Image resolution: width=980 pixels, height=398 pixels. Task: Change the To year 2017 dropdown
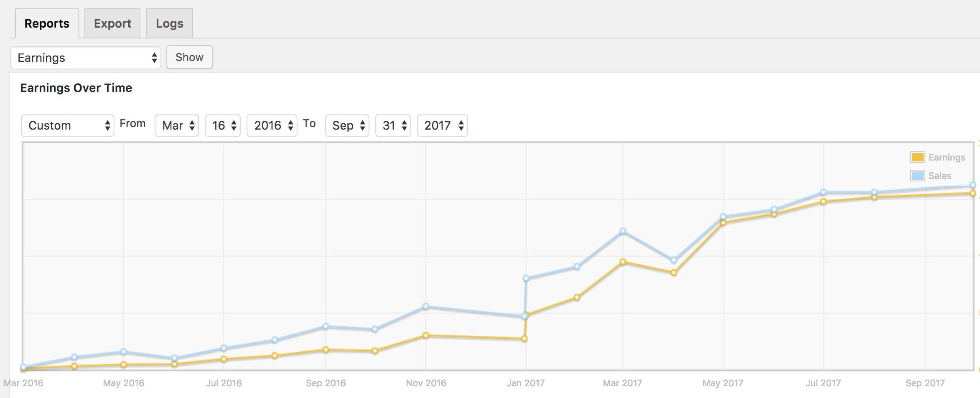point(443,125)
